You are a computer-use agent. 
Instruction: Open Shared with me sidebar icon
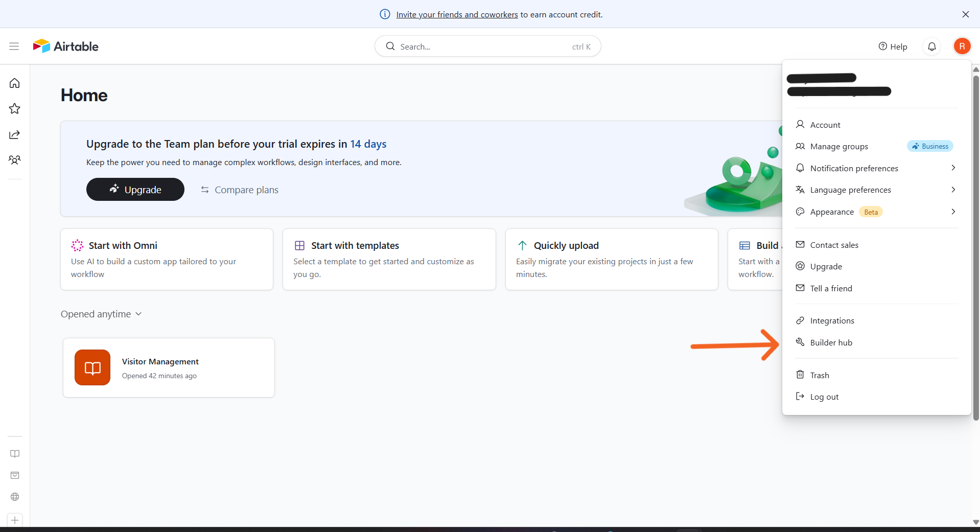coord(15,134)
